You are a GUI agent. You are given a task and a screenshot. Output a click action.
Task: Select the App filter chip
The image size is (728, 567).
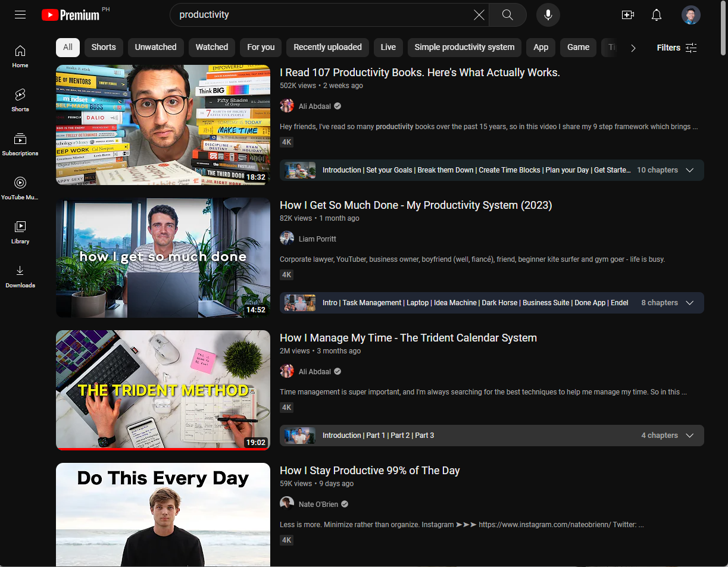pos(540,47)
